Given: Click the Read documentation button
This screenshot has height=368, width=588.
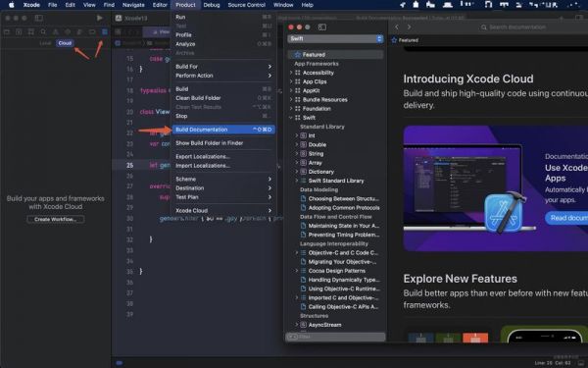Looking at the screenshot, I should (566, 218).
